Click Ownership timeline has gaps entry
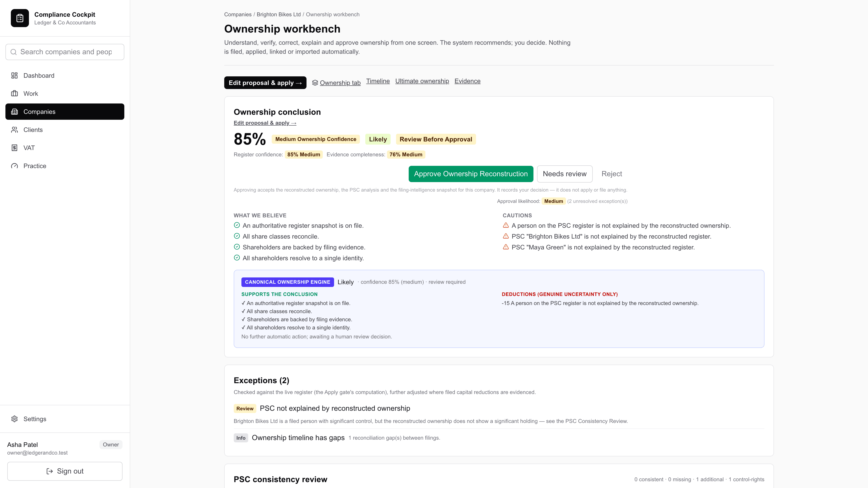 click(x=298, y=437)
